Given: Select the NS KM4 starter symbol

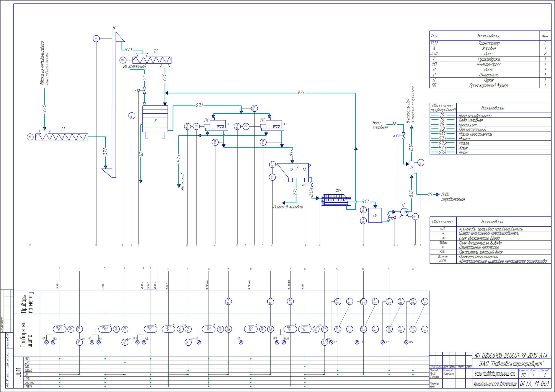Looking at the screenshot, I should tap(413, 301).
